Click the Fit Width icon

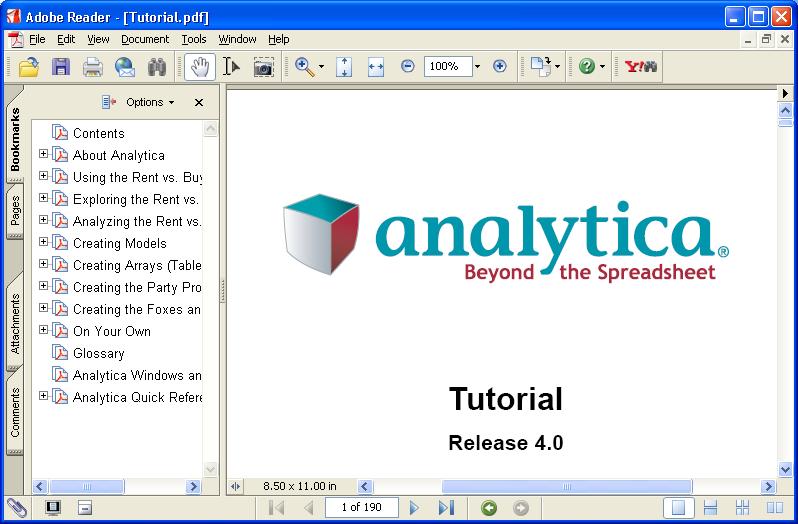pyautogui.click(x=376, y=67)
